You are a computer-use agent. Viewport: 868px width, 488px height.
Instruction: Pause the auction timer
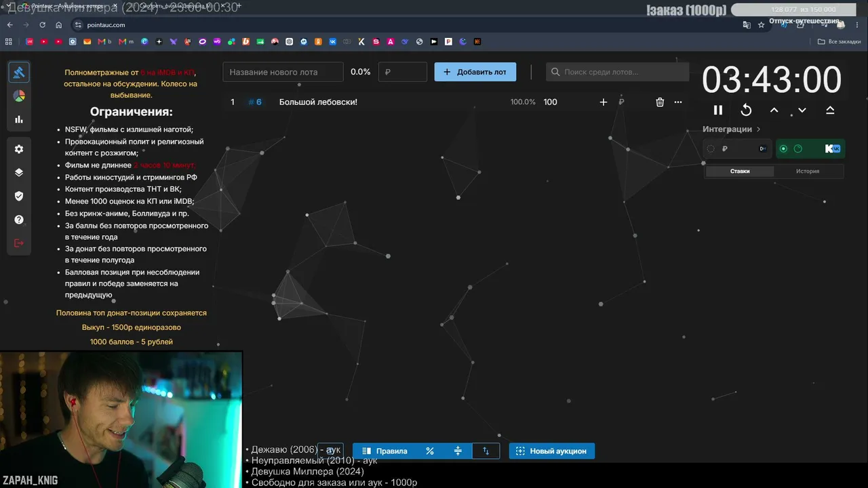718,110
